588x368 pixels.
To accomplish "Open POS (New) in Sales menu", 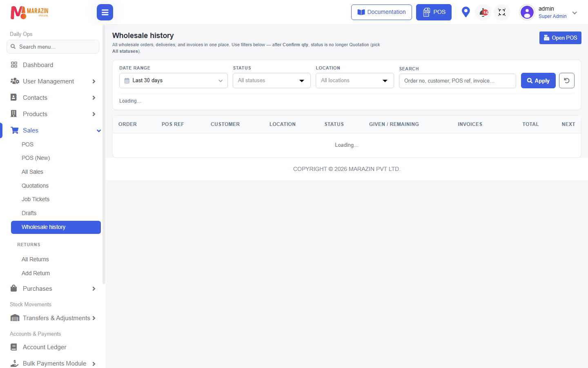I will (x=36, y=158).
